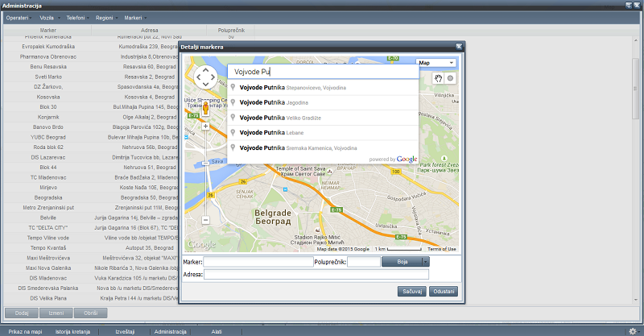Open the Regioni menu
This screenshot has height=336, width=644.
[x=106, y=18]
